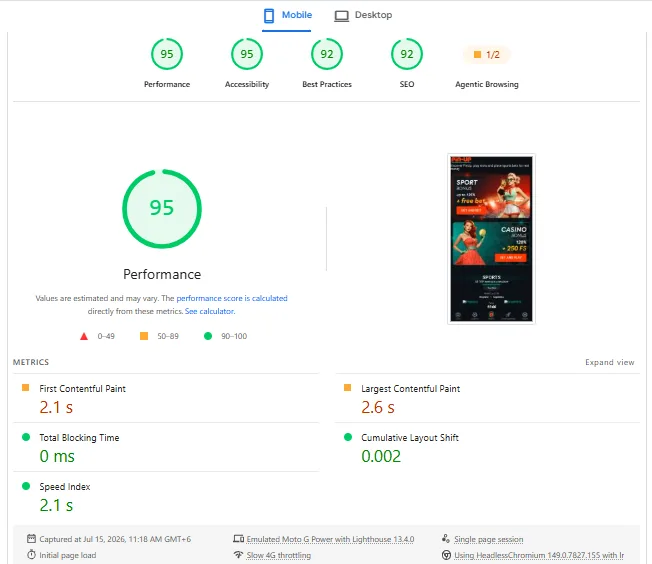Open Using HeadlessChromium 149.0.7827.155 details
The height and width of the screenshot is (564, 652).
point(539,555)
